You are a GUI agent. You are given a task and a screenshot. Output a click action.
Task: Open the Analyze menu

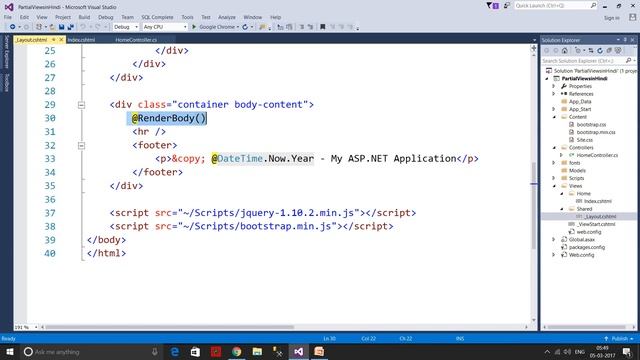[x=227, y=17]
